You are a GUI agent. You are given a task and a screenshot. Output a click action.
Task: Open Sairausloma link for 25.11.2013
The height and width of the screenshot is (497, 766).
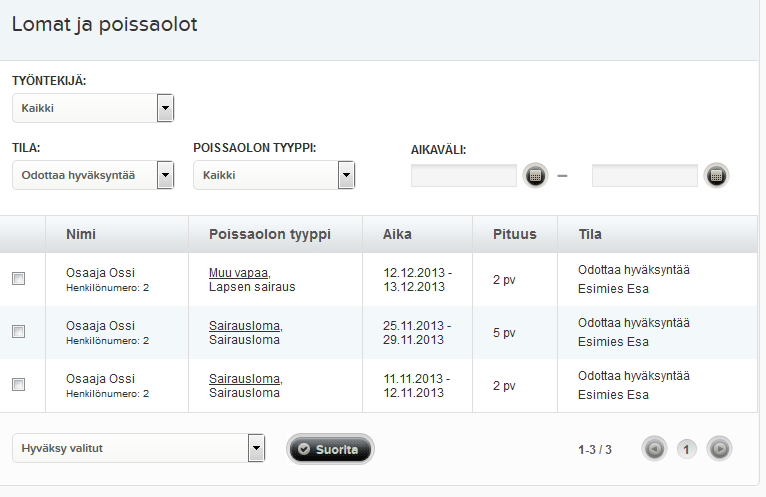[x=244, y=325]
